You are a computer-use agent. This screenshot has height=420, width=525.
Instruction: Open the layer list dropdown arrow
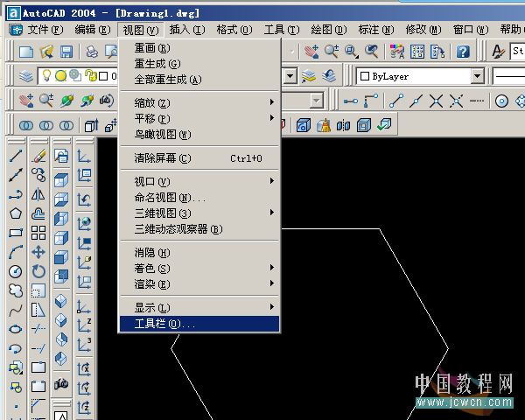click(290, 76)
